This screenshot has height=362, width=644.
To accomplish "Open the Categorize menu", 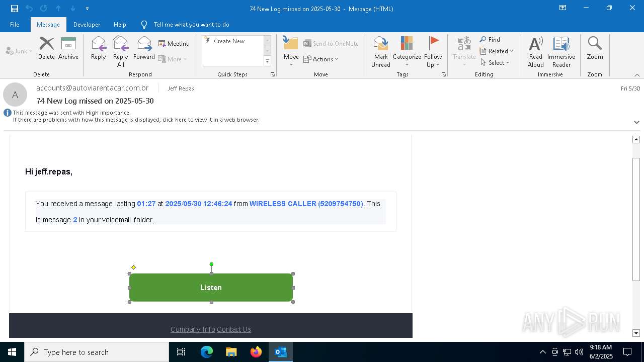I will [x=407, y=52].
